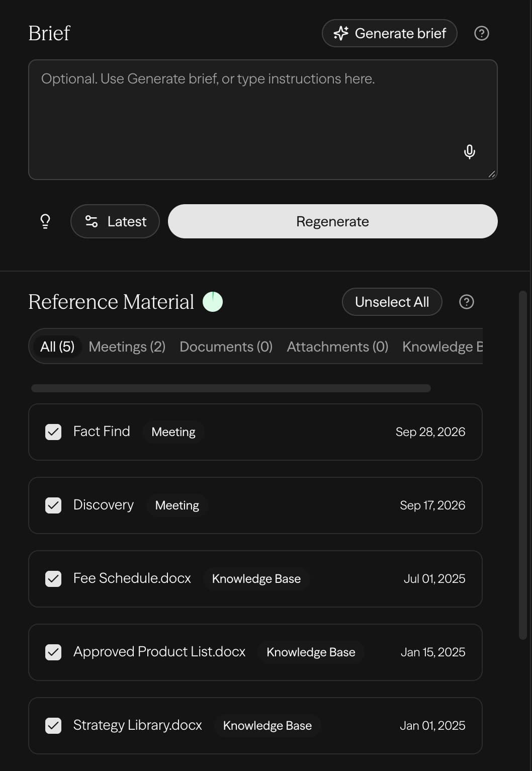This screenshot has width=532, height=771.
Task: Click the Meeting tag on Discovery
Action: (177, 505)
